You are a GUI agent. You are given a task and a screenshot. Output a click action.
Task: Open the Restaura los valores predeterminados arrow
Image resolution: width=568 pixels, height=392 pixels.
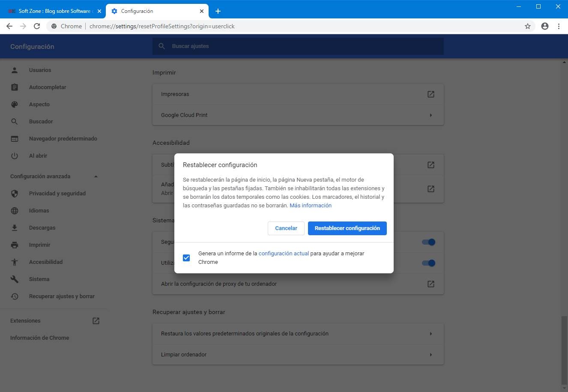pos(431,333)
